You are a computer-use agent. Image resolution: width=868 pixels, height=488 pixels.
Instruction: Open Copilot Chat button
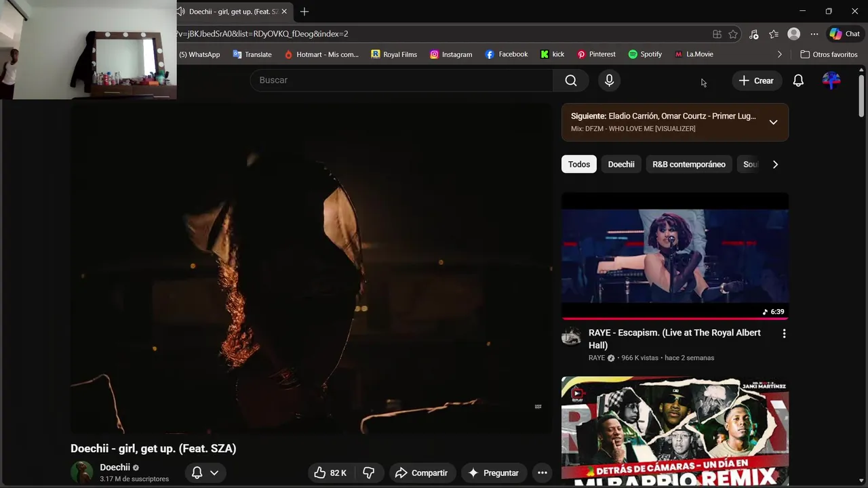pyautogui.click(x=844, y=34)
